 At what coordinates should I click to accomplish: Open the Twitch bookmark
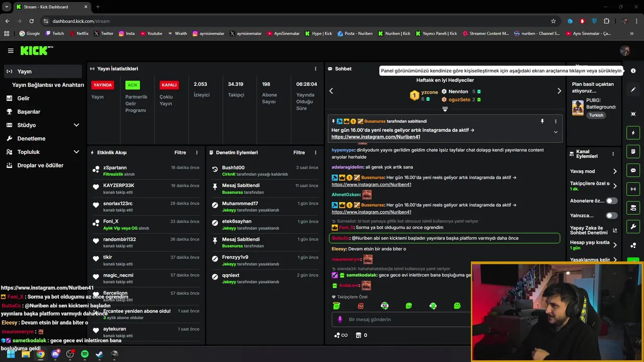[55, 34]
